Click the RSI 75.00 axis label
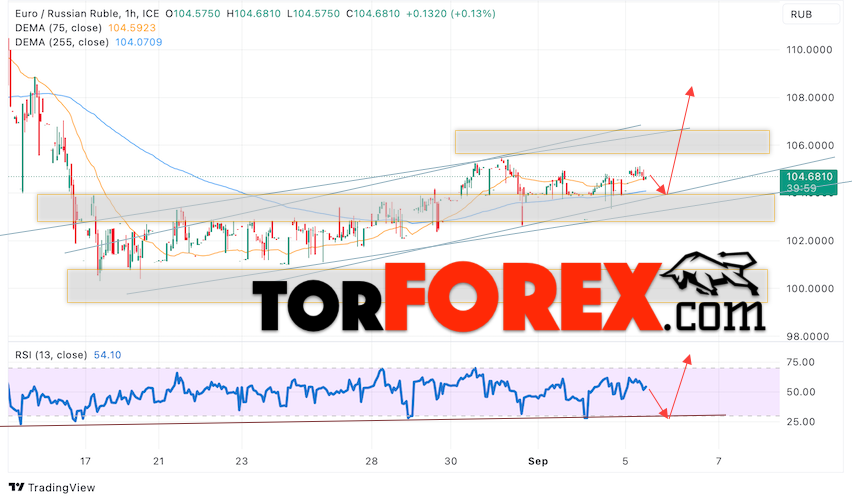 click(x=800, y=362)
